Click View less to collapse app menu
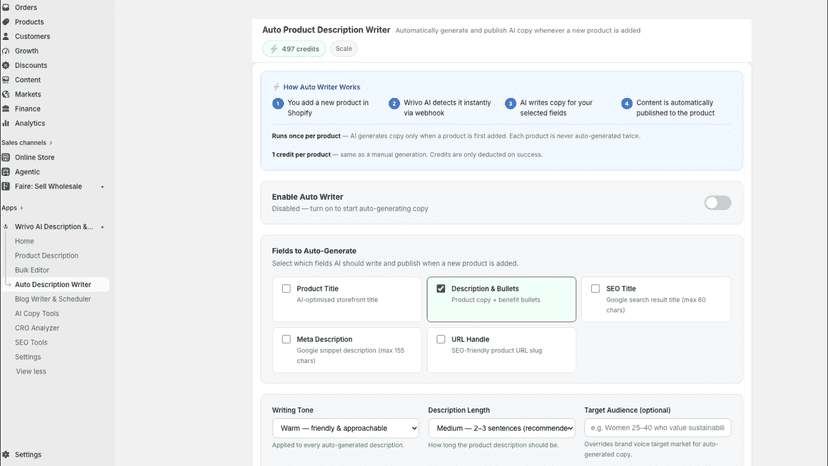 tap(31, 371)
